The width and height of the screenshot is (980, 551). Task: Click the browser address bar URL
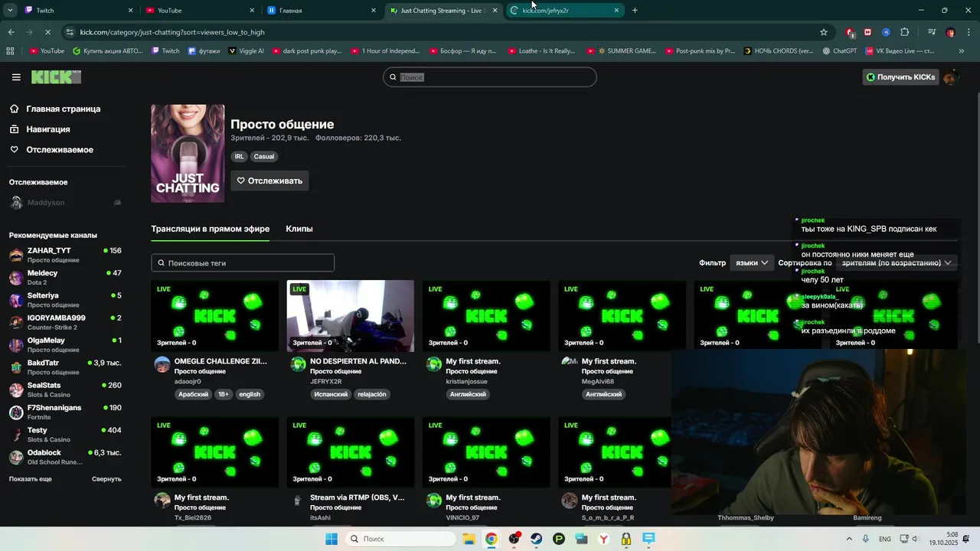click(x=172, y=32)
